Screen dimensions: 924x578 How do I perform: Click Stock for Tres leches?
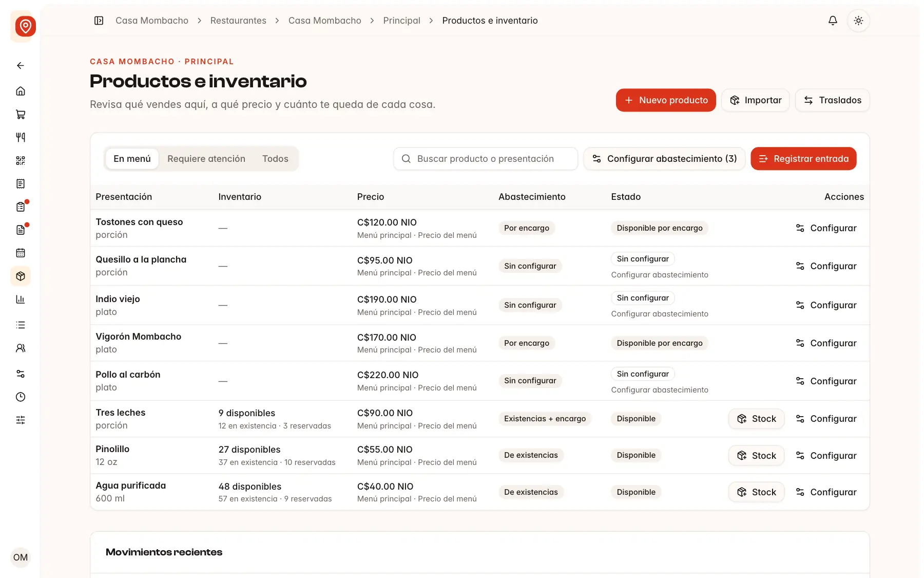pos(756,419)
